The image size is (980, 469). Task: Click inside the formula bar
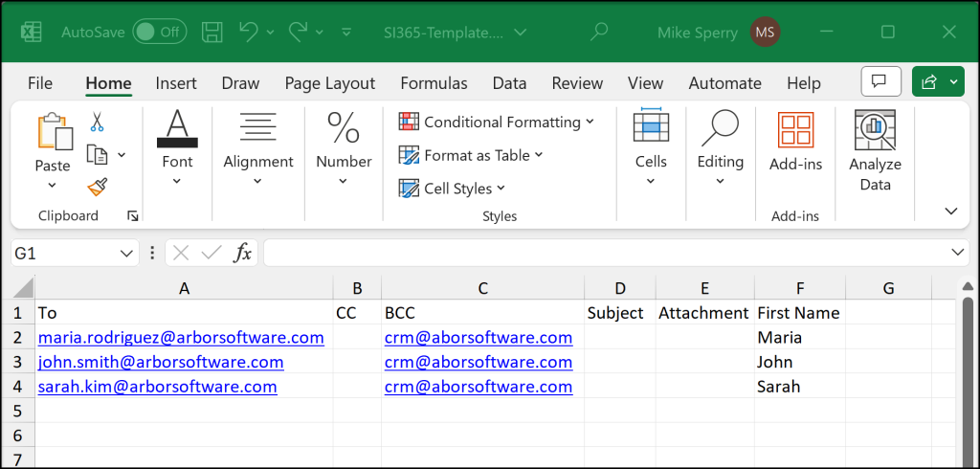[x=603, y=253]
